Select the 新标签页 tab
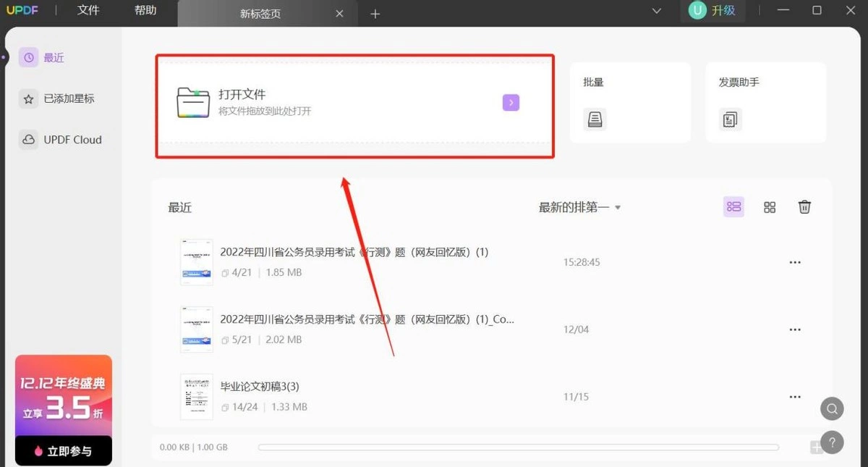 pos(260,14)
